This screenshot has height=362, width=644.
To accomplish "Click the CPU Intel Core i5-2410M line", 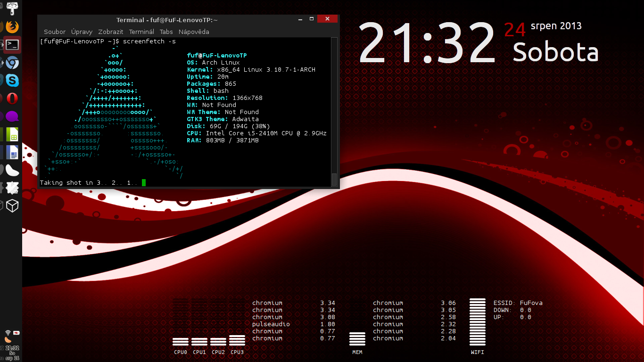I will 257,133.
